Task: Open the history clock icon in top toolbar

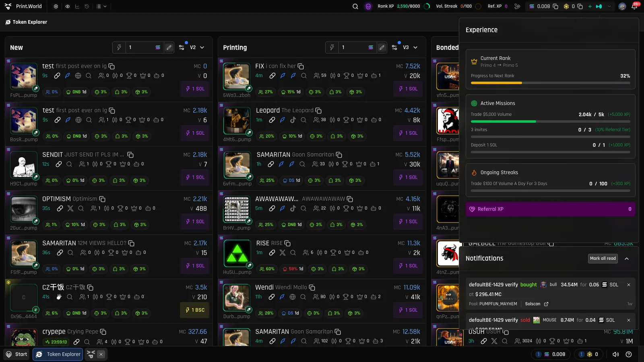Action: point(87,6)
